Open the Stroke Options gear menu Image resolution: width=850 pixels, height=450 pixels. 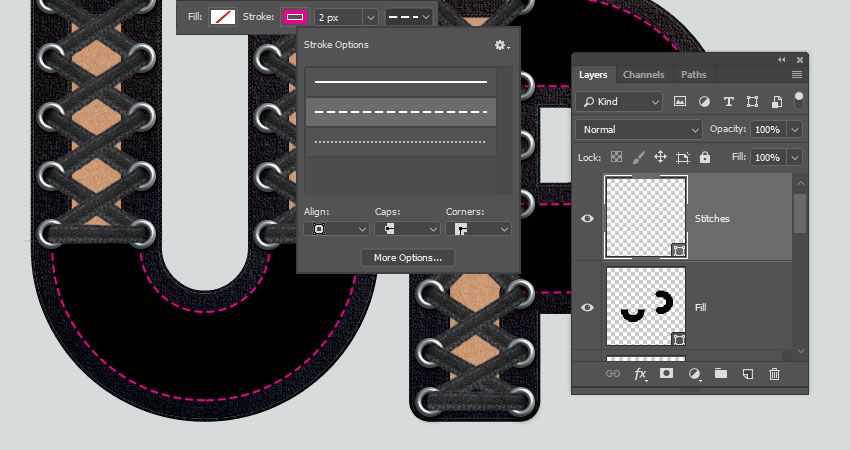click(x=501, y=45)
